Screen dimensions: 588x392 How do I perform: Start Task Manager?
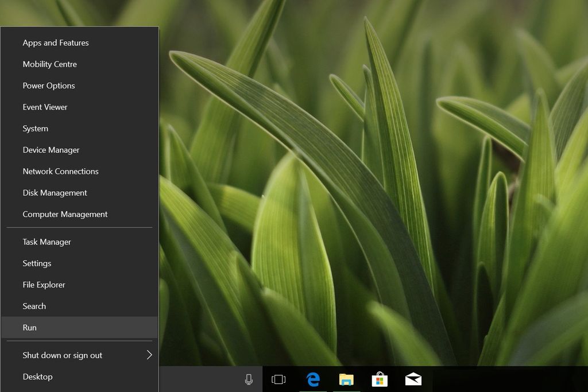coord(47,242)
